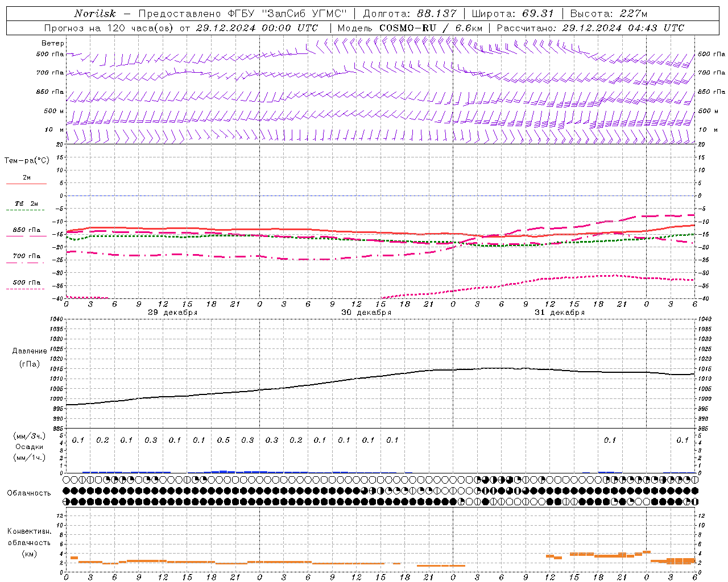Screen dimensions: 728x582
Task: Click the "Td 2м" dew point legend label
Action: 27,203
